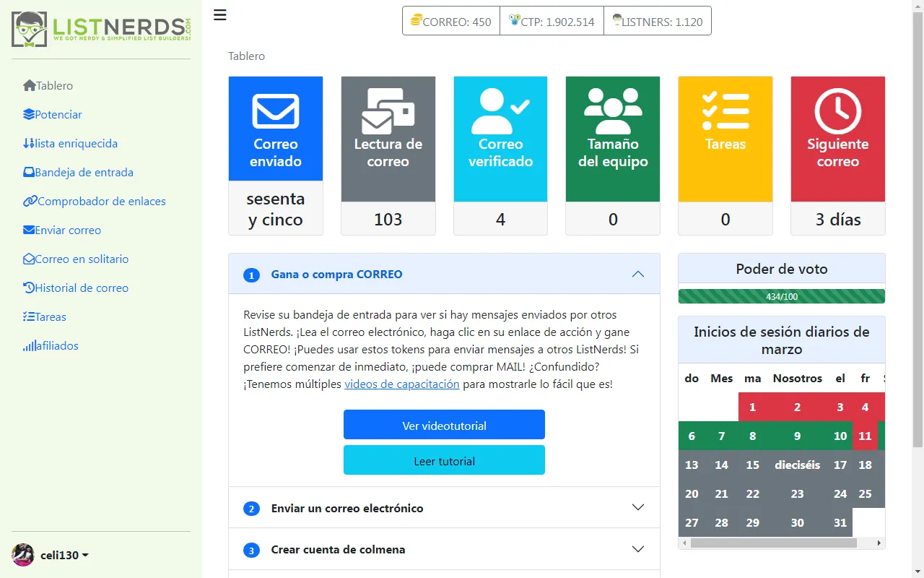Click the ListNerds logo

[x=101, y=30]
